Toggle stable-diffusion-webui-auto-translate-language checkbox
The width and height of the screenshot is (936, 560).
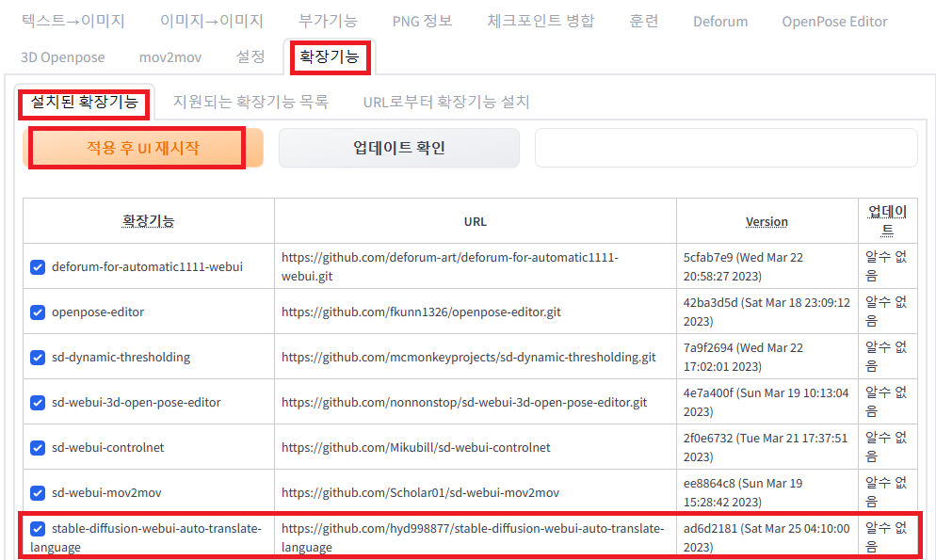38,528
